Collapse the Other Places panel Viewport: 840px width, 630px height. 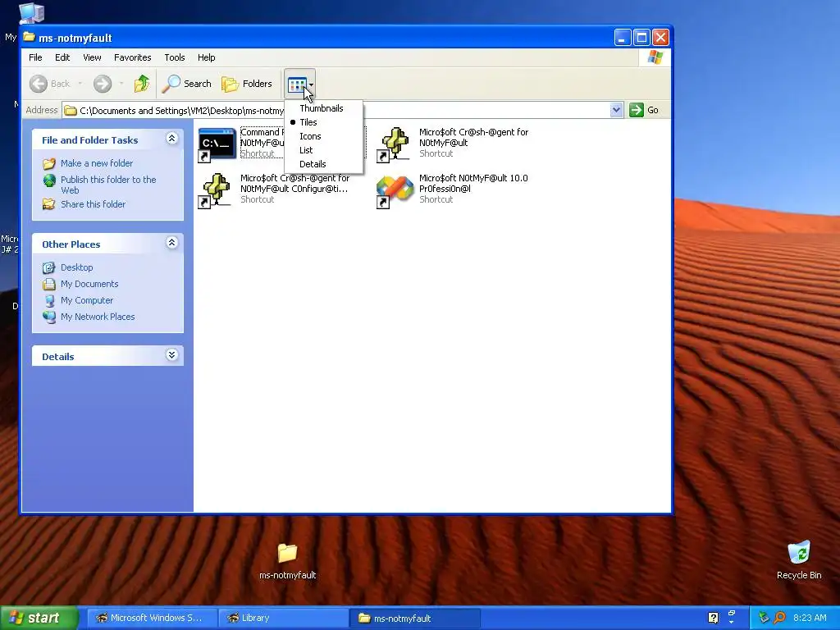pos(172,243)
